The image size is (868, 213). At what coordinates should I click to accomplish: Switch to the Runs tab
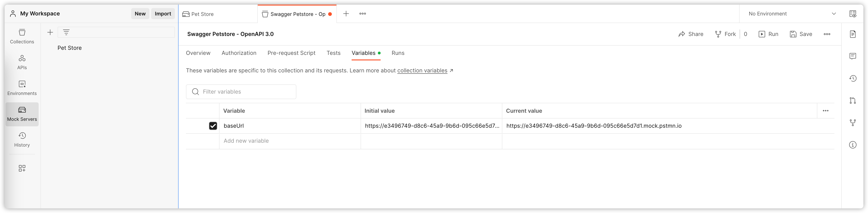tap(398, 53)
